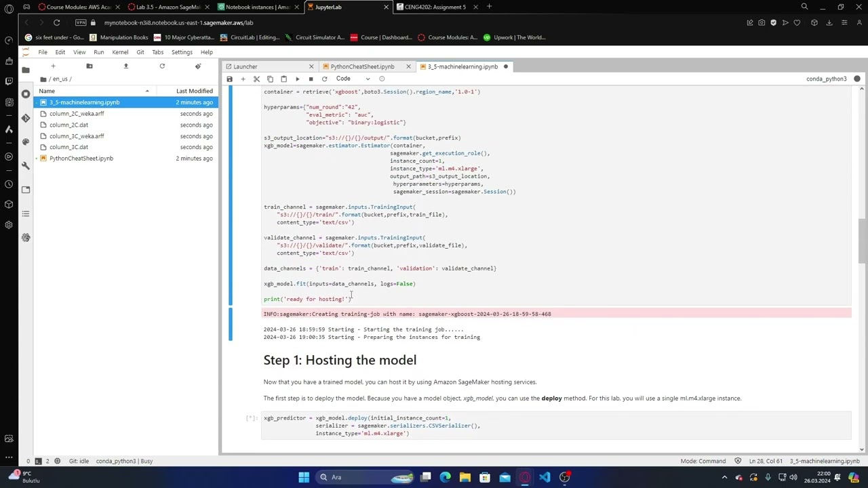The height and width of the screenshot is (488, 868).
Task: Select column_3C_weka.arff in the file list
Action: 126,136
